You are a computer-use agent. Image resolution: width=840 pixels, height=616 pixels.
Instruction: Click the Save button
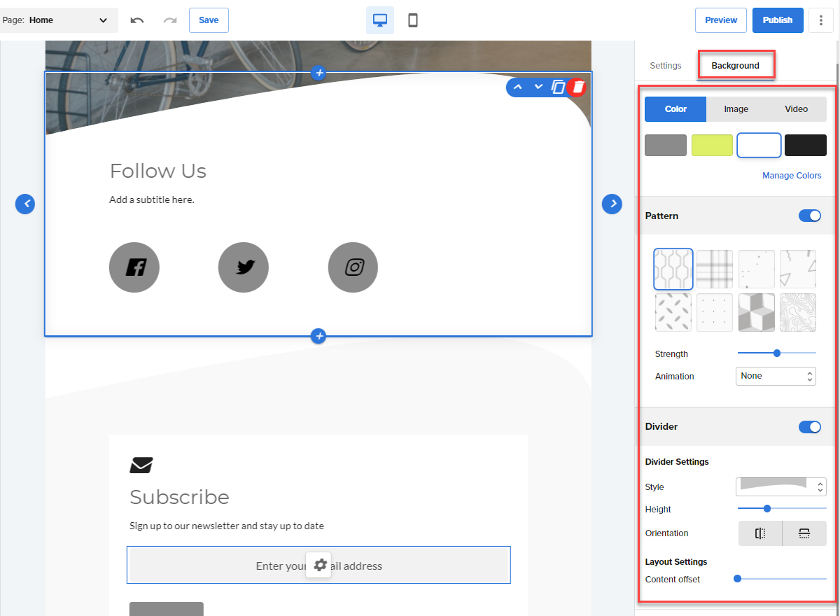tap(209, 20)
